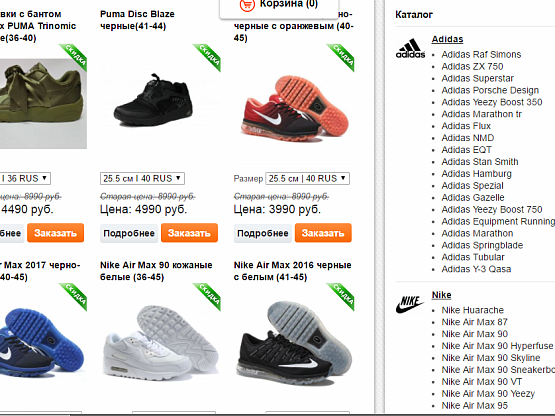The image size is (555, 416).
Task: Order the olive Puma shoe priced 4490 руб
Action: click(x=56, y=233)
